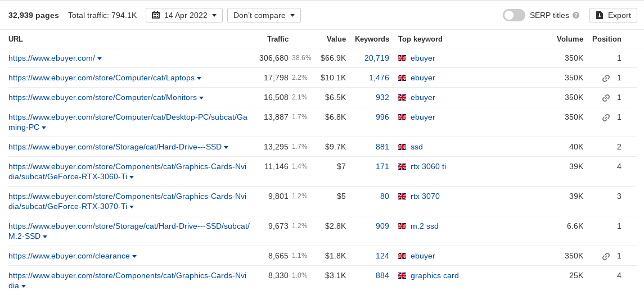The width and height of the screenshot is (644, 295).
Task: Open the cat/Monitors URL link
Action: [103, 98]
